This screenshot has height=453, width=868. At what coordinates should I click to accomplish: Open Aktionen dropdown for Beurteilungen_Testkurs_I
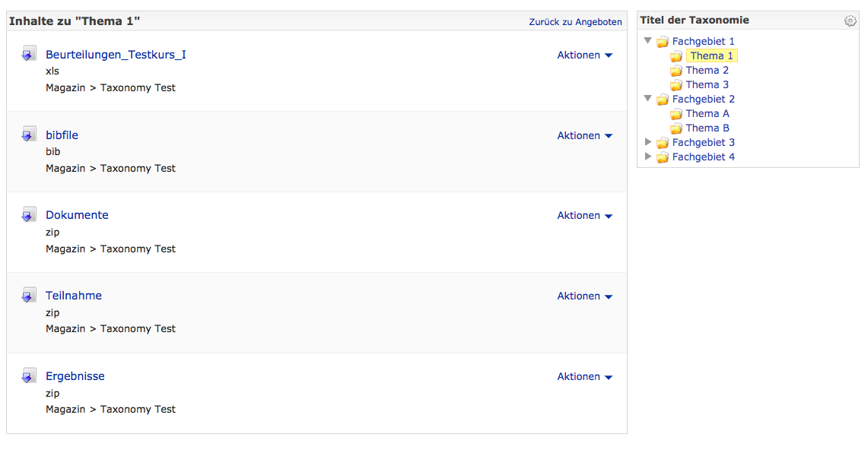pyautogui.click(x=584, y=55)
